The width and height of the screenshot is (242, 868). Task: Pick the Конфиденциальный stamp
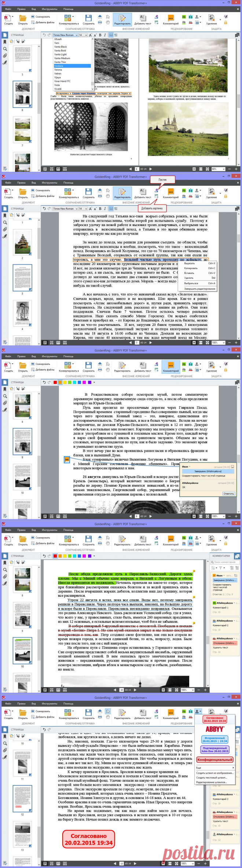pos(215,759)
